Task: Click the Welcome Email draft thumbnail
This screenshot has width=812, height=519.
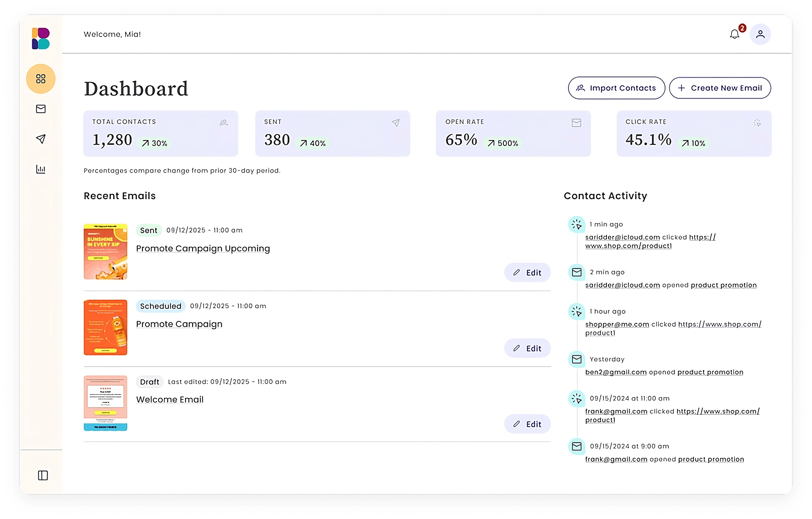Action: point(105,403)
